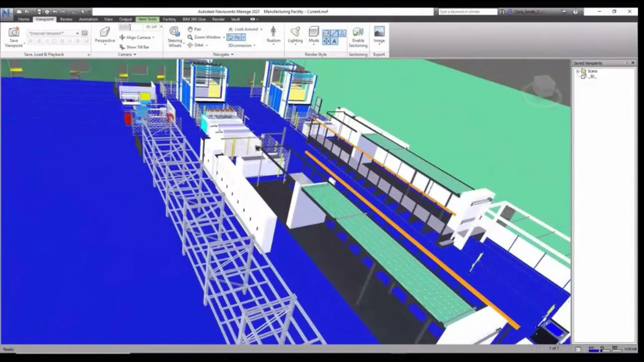Expand the Navigate panel dropdown
Screen dimensions: 644x362
coord(232,54)
